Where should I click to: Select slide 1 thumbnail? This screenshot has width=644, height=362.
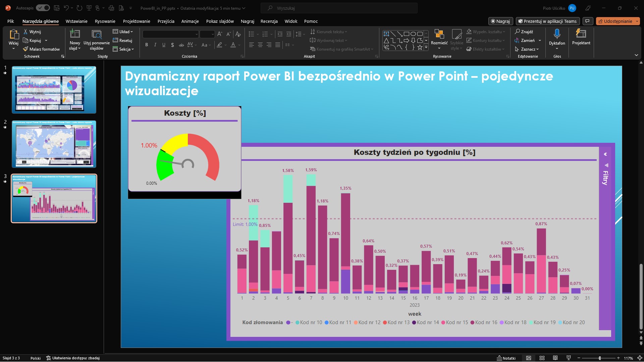coord(54,89)
